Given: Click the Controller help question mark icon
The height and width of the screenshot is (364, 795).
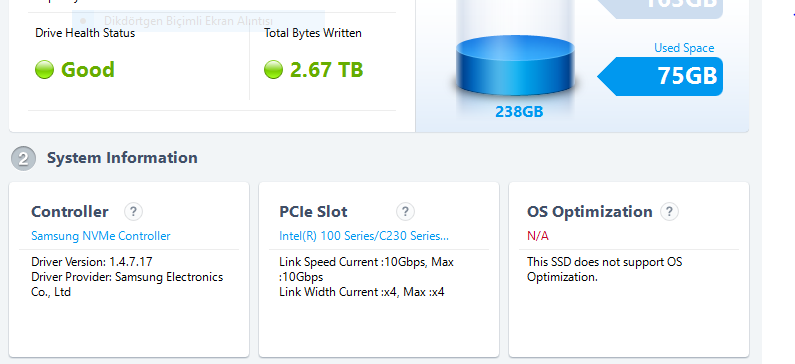Looking at the screenshot, I should point(133,211).
